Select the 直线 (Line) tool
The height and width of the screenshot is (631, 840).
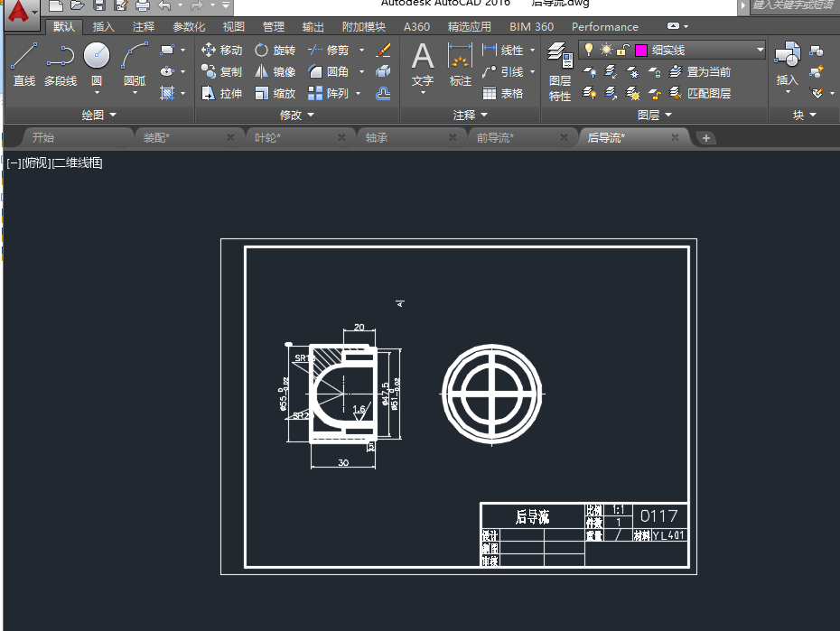pyautogui.click(x=24, y=64)
